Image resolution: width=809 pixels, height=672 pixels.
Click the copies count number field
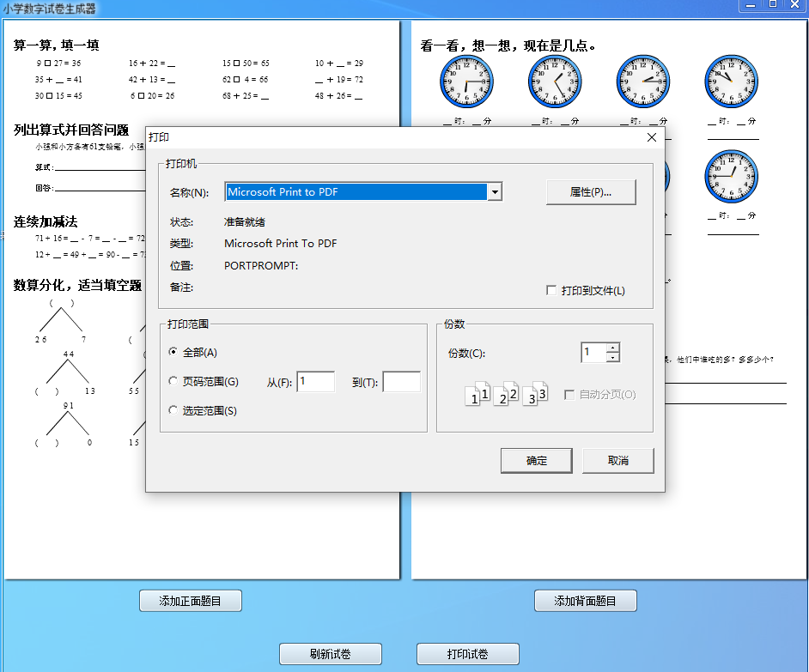(593, 352)
